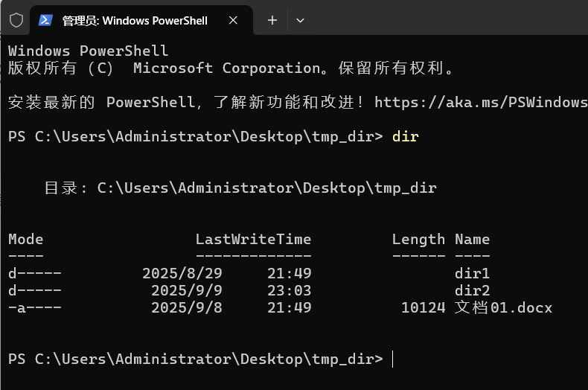Click the date 2025/8/29
This screenshot has height=390, width=588.
pos(182,273)
